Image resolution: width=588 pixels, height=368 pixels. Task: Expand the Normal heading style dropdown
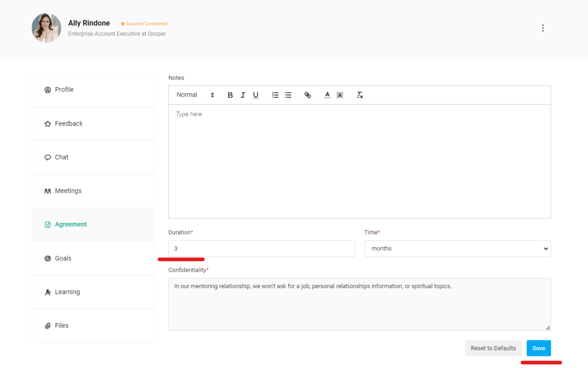pos(195,95)
